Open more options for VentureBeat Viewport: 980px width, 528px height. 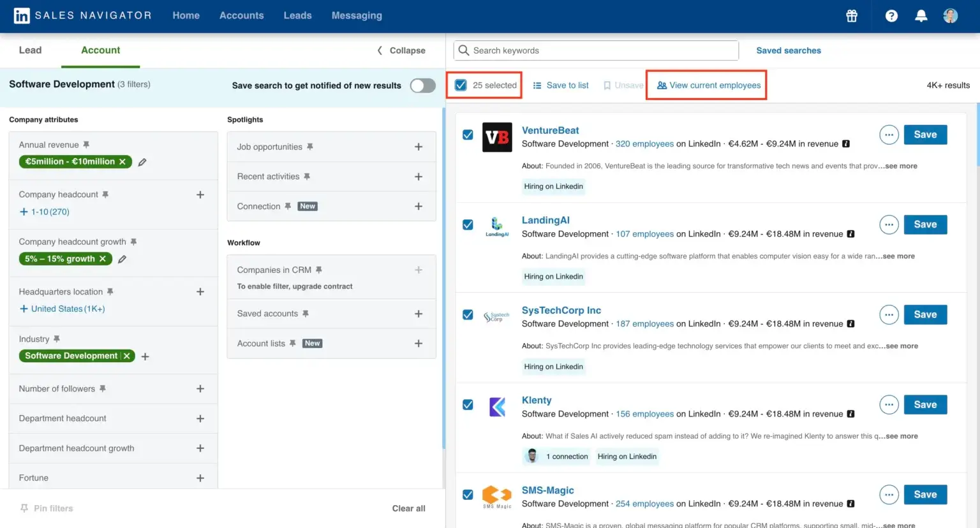(x=889, y=135)
